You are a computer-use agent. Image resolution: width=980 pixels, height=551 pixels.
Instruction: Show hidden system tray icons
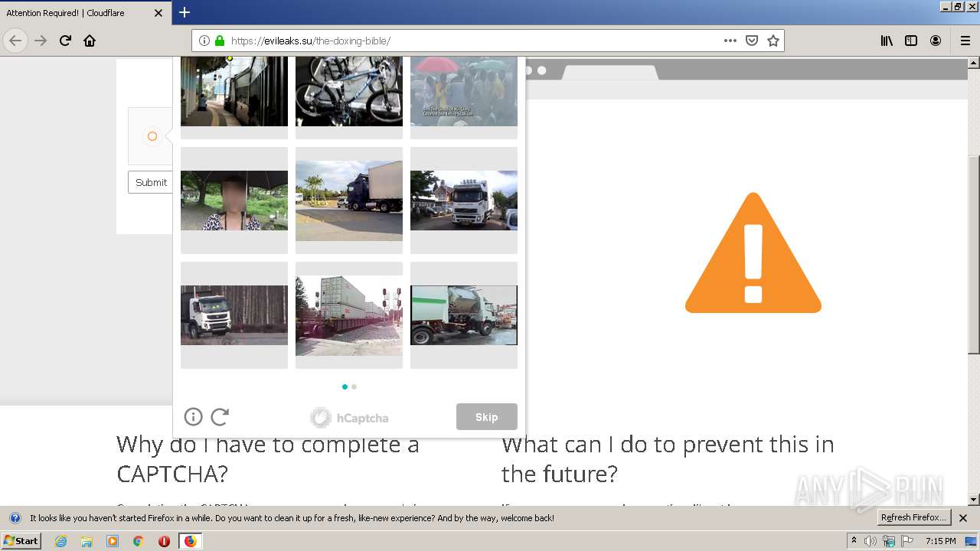click(854, 541)
